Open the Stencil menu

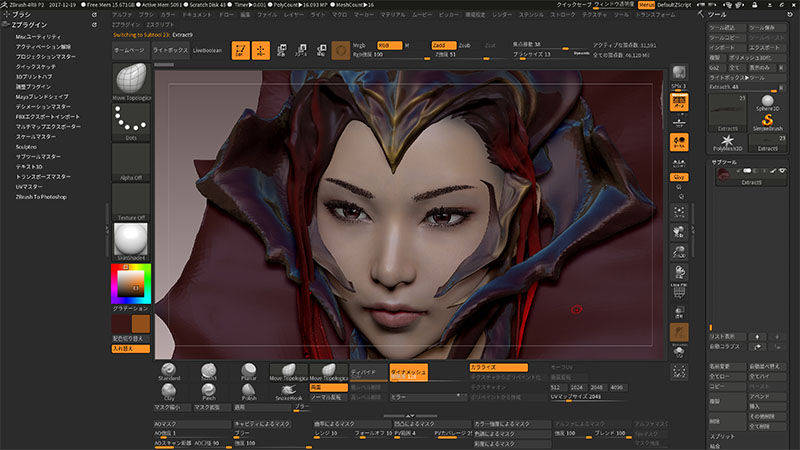pyautogui.click(x=531, y=17)
